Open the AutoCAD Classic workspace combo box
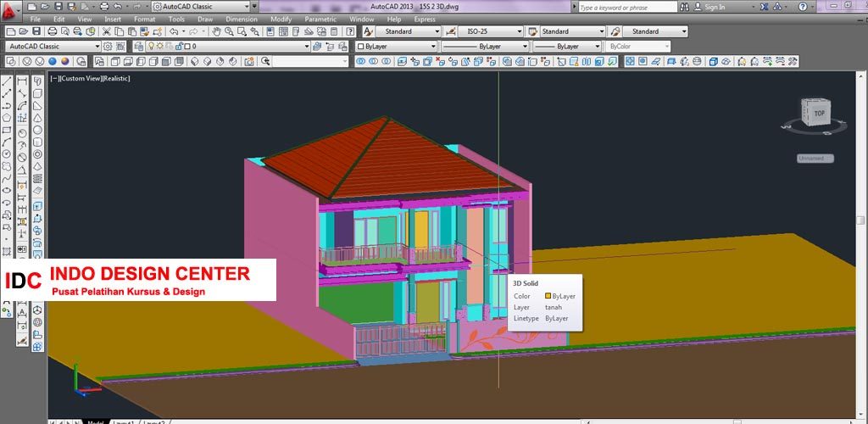 pyautogui.click(x=53, y=47)
